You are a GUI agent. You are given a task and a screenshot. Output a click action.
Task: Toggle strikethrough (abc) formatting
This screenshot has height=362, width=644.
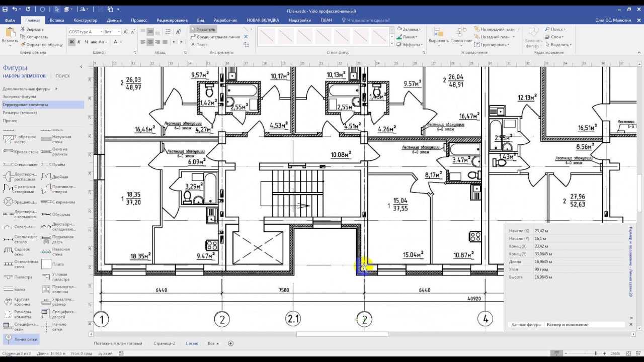(94, 42)
